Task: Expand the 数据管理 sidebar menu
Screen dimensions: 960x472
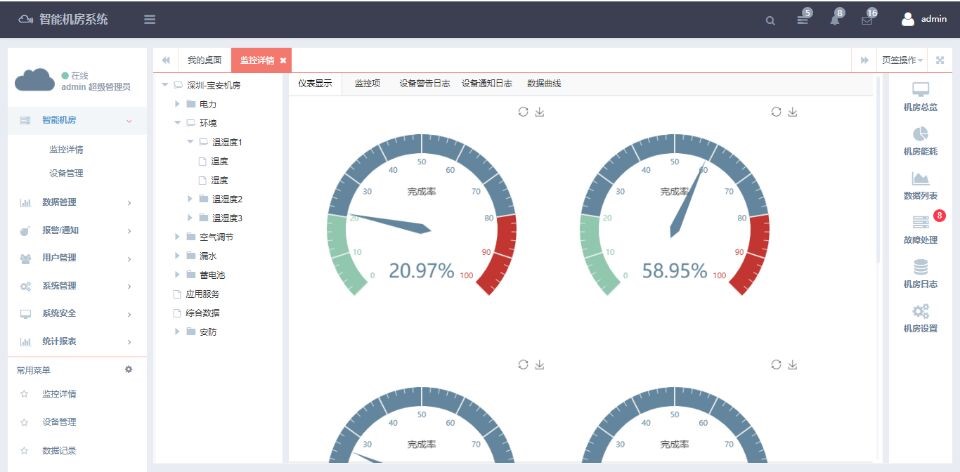Action: [75, 203]
